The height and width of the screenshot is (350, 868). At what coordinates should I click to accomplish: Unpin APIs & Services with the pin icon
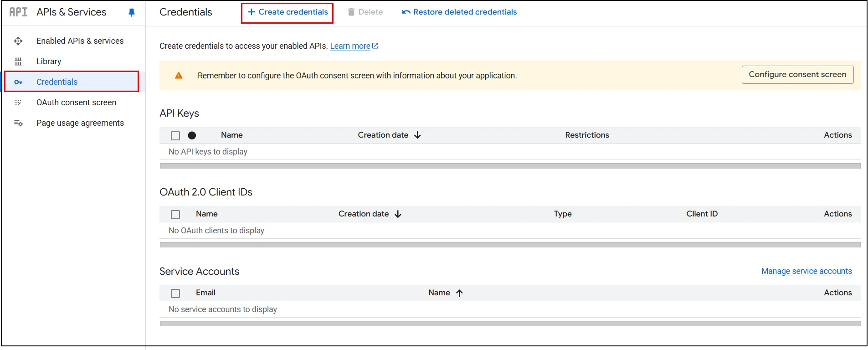click(132, 12)
